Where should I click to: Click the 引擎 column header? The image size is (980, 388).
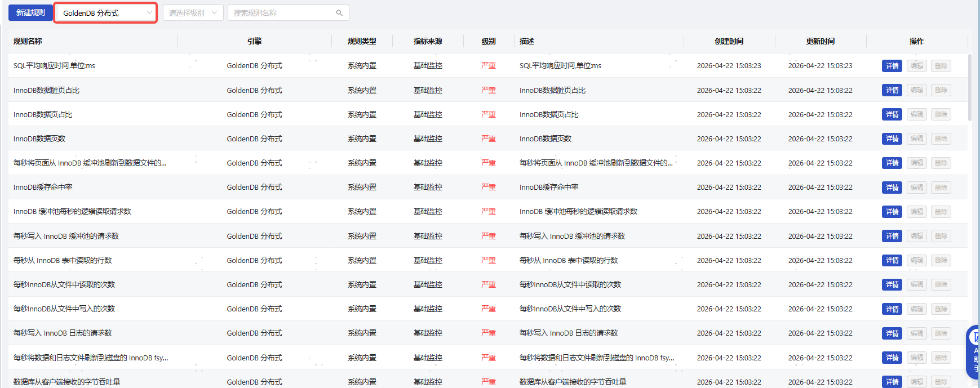pos(254,41)
